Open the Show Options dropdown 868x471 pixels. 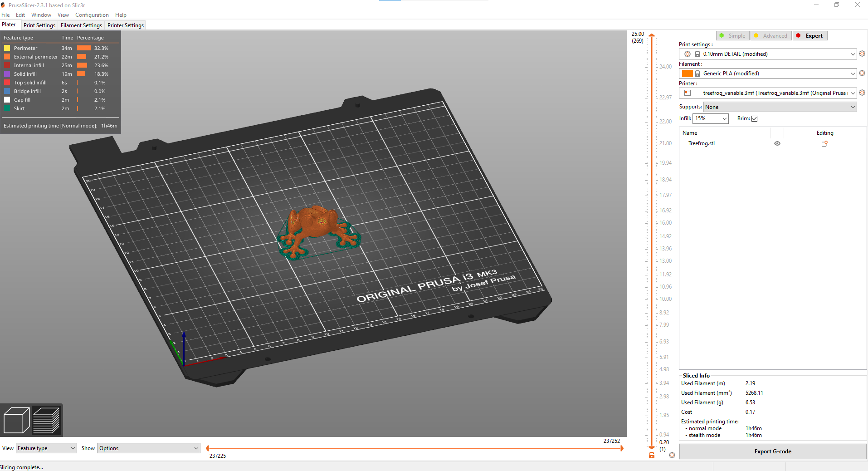149,448
